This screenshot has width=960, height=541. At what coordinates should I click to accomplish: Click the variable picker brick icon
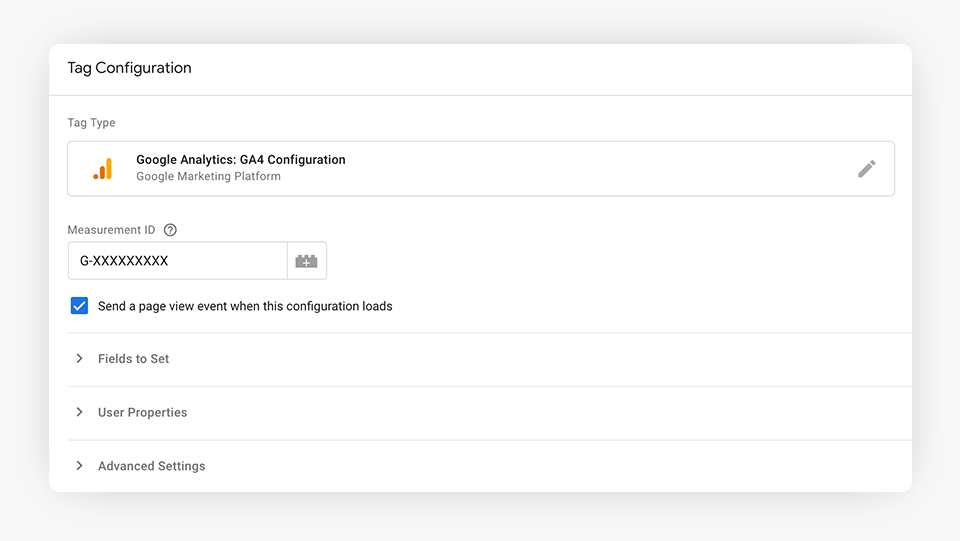tap(306, 261)
